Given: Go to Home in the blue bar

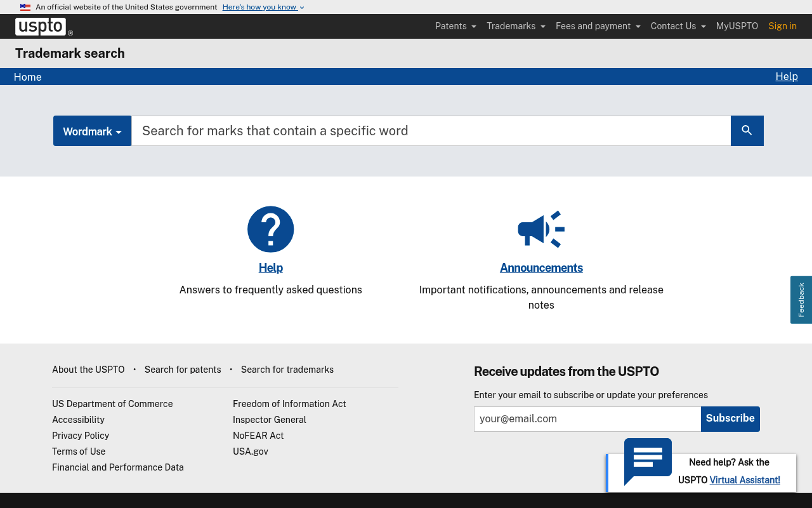Looking at the screenshot, I should click(28, 77).
